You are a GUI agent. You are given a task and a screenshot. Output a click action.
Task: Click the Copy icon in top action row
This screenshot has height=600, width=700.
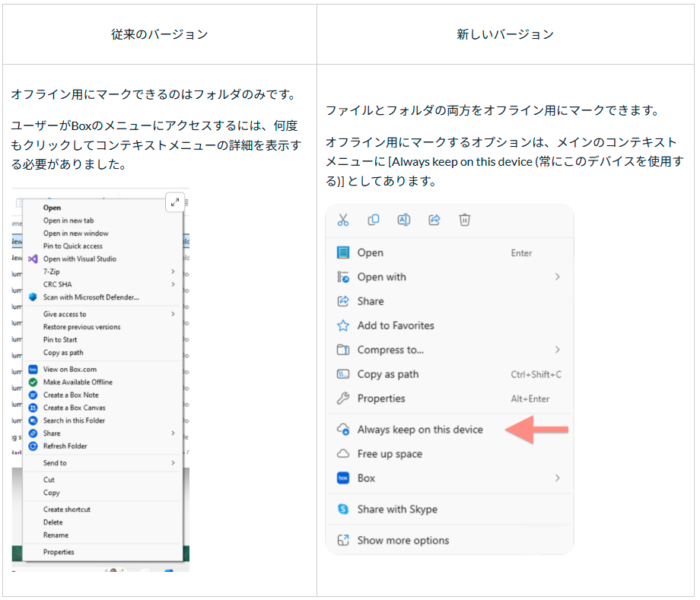tap(373, 220)
